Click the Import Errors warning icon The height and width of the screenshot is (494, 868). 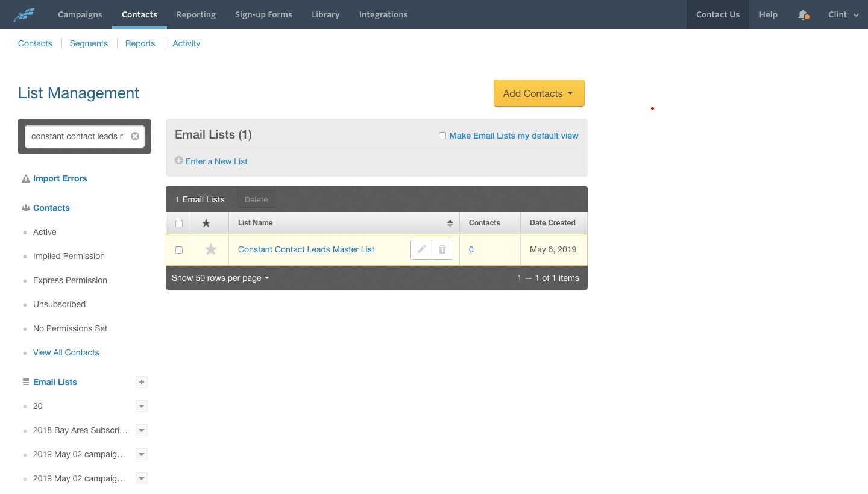(x=26, y=178)
